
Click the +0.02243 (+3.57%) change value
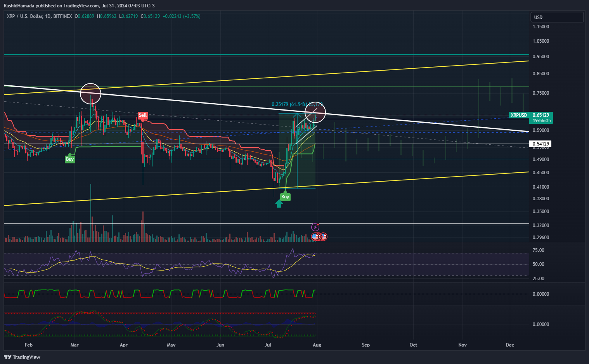coord(182,16)
